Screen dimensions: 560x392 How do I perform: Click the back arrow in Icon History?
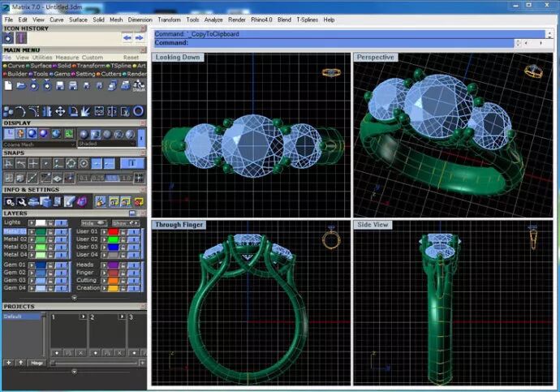pyautogui.click(x=127, y=38)
